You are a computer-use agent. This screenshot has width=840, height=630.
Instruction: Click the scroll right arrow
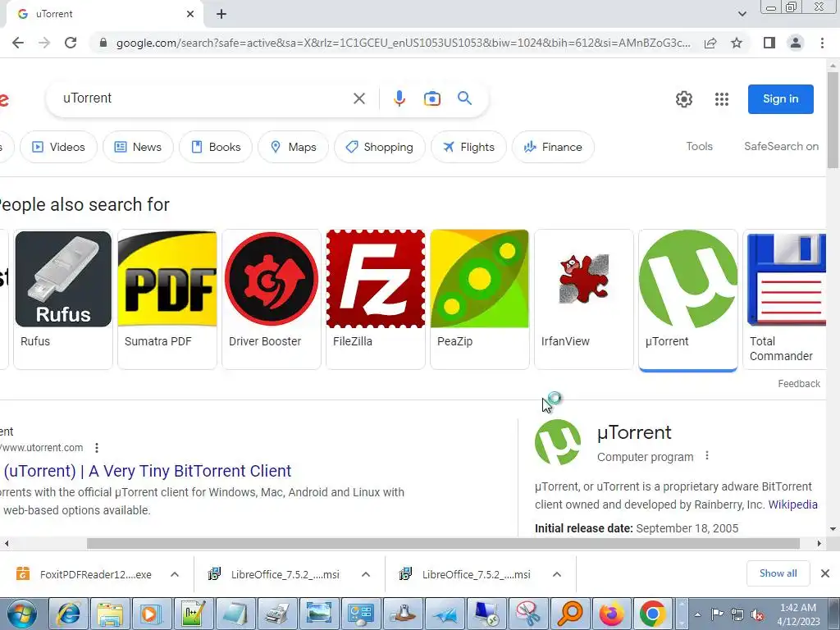pos(819,544)
